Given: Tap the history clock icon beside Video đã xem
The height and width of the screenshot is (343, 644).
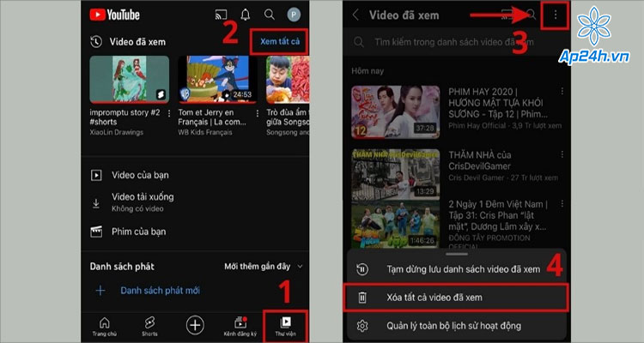Looking at the screenshot, I should [96, 41].
